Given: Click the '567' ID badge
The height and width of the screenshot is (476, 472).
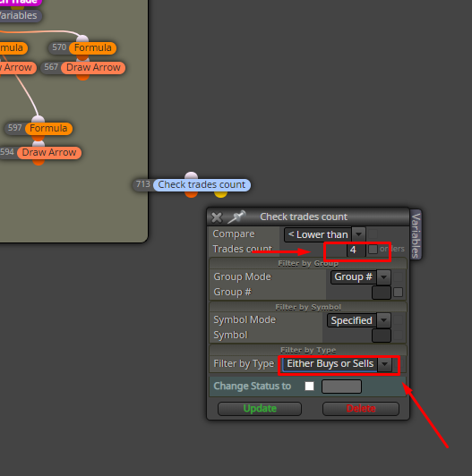Looking at the screenshot, I should (x=51, y=67).
